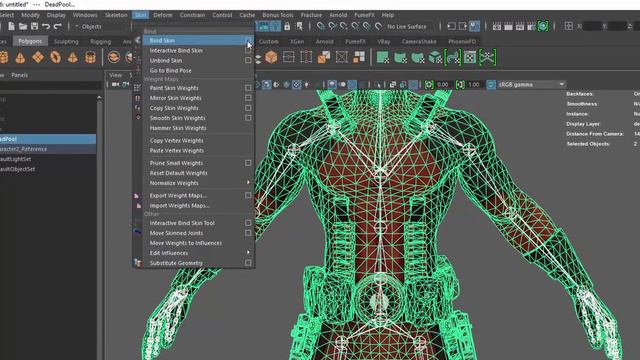Click the green square mesh shelf icon
The height and width of the screenshot is (360, 640).
[x=382, y=58]
